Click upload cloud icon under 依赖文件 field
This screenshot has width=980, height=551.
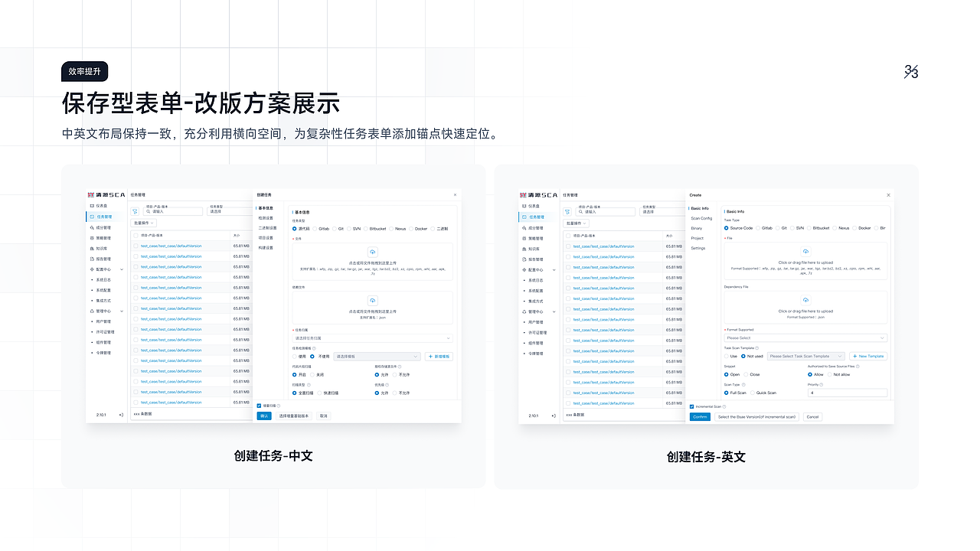point(373,301)
